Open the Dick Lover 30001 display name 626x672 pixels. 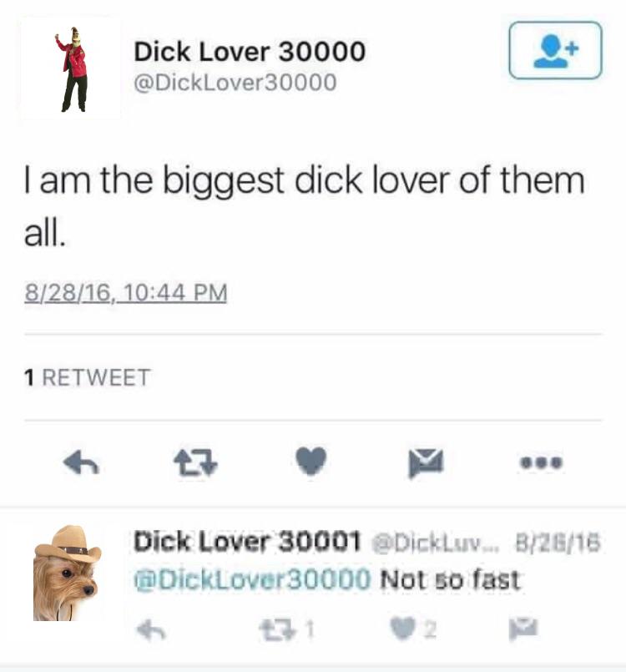[246, 541]
